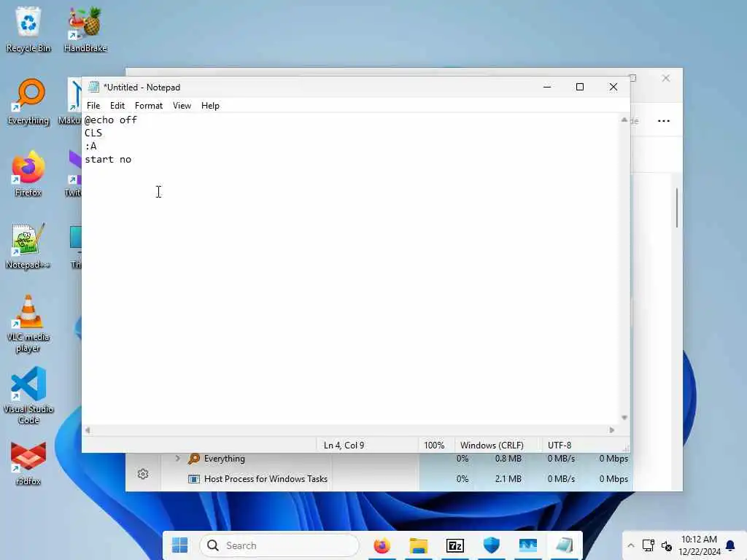Click the UTF-8 encoding status entry
The width and height of the screenshot is (747, 560).
tap(560, 446)
